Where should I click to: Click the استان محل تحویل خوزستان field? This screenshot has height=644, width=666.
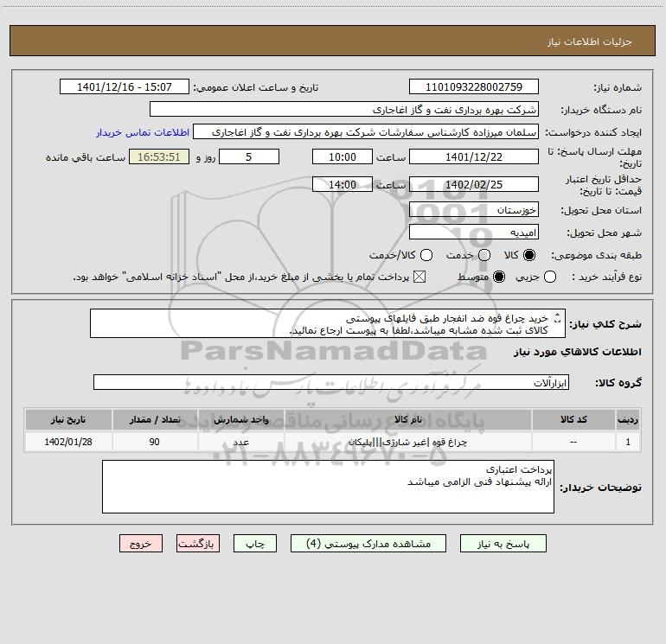pos(474,209)
